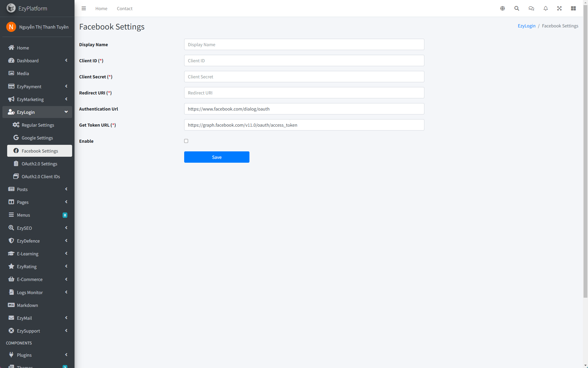588x368 pixels.
Task: Toggle fullscreen with the expand icon
Action: pyautogui.click(x=559, y=8)
